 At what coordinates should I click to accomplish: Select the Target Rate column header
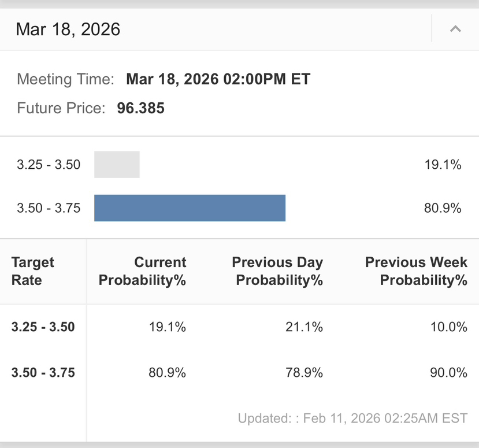[33, 271]
